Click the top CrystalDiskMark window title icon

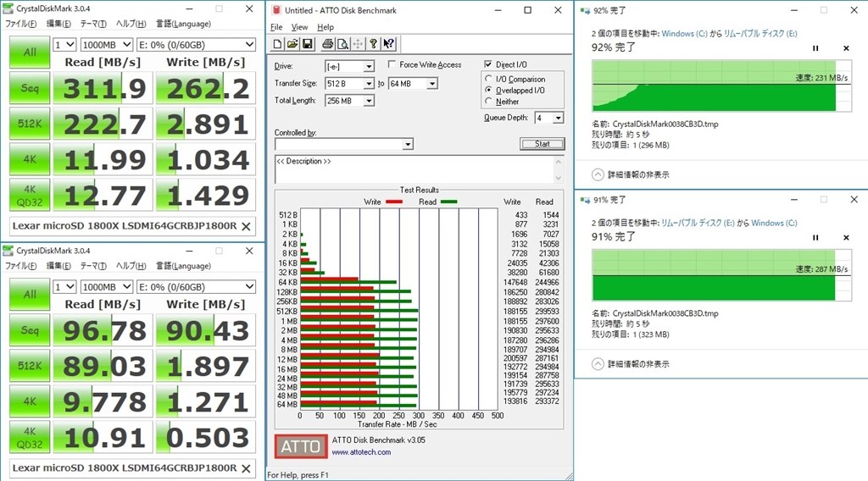[x=8, y=8]
